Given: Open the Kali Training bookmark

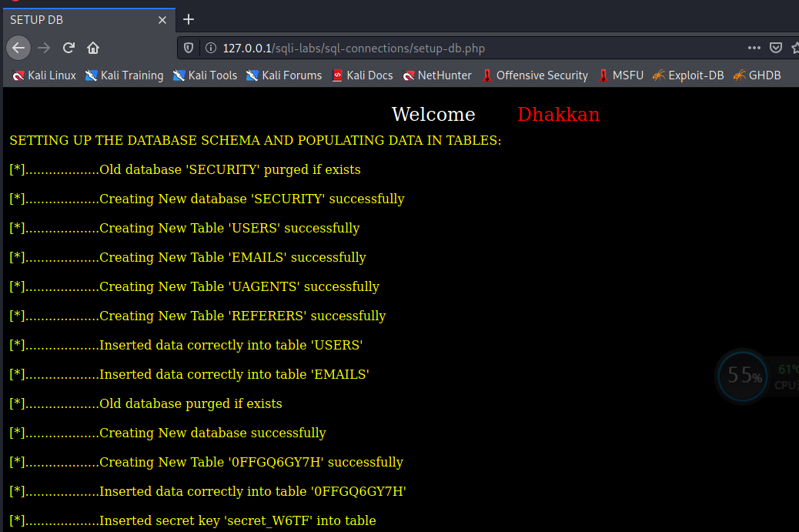Looking at the screenshot, I should (x=124, y=75).
